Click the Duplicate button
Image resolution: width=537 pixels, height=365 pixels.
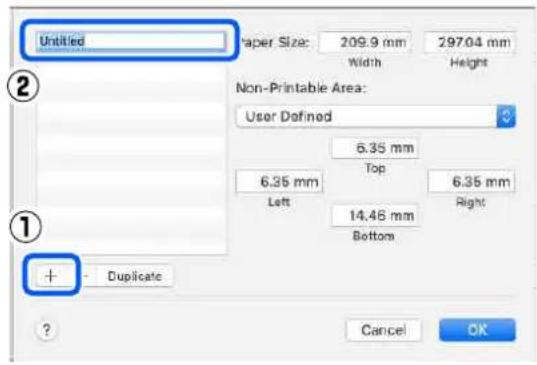[x=135, y=276]
